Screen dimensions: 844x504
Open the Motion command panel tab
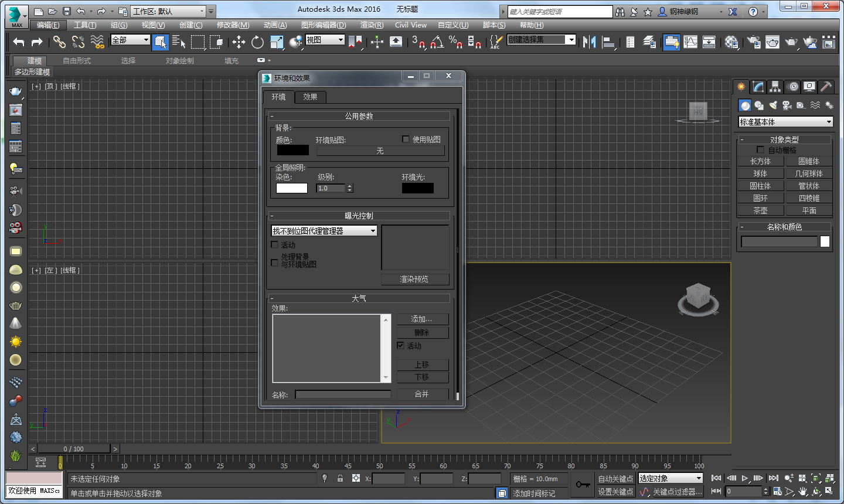pos(792,87)
